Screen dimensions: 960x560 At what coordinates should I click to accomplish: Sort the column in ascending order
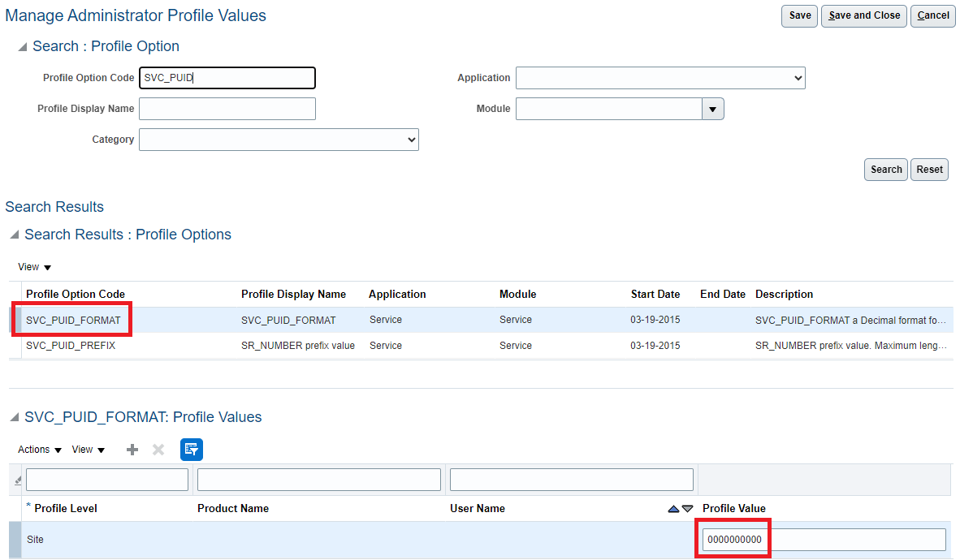672,508
